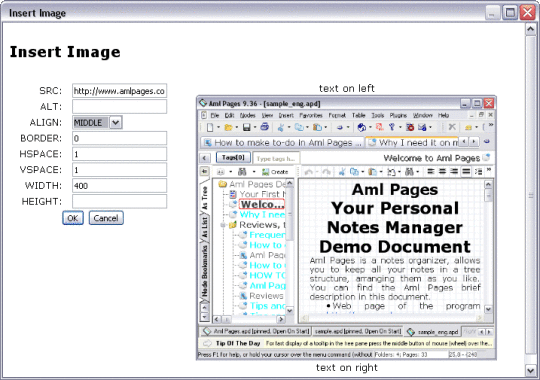Open the File menu in Aml Pages
Viewport: 540px width, 380px height.
click(215, 115)
